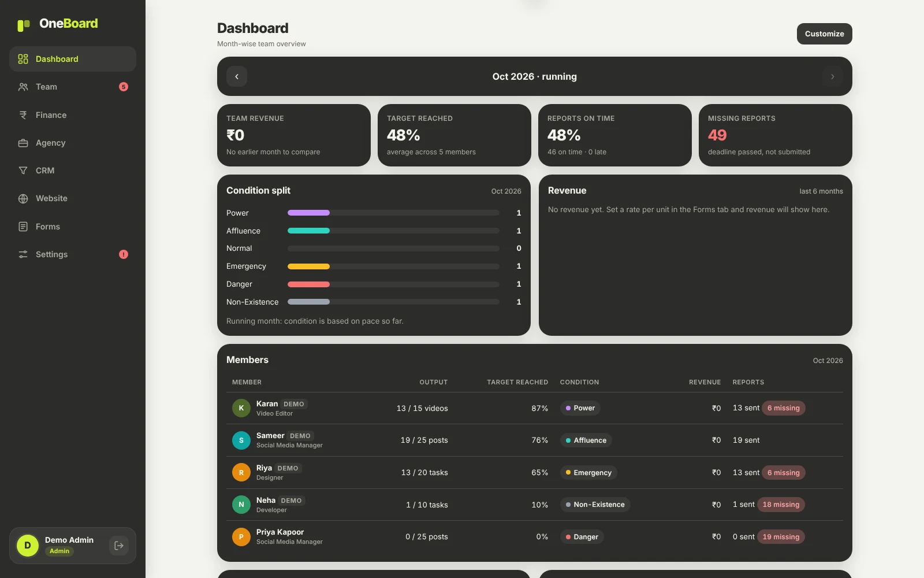The image size is (924, 578).
Task: Click the teal Affluence condition bar
Action: [308, 231]
